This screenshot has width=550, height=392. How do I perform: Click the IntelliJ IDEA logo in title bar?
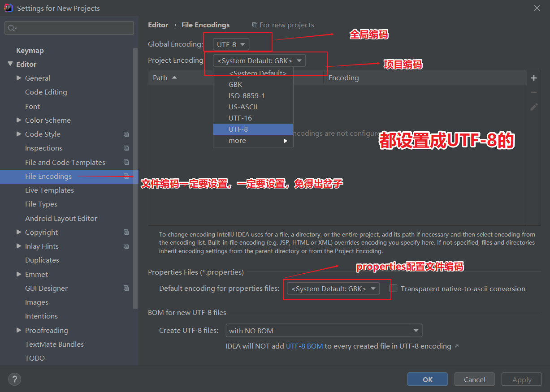9,8
